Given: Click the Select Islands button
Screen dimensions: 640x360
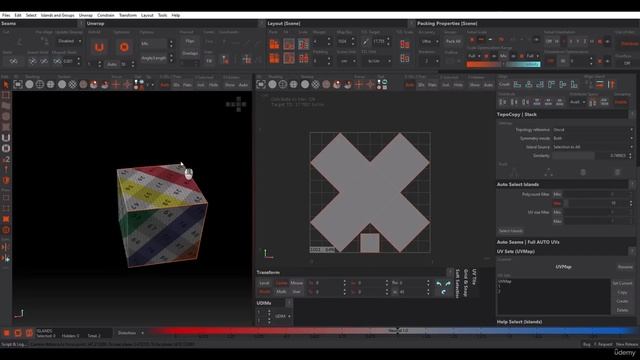Looking at the screenshot, I should point(511,231).
